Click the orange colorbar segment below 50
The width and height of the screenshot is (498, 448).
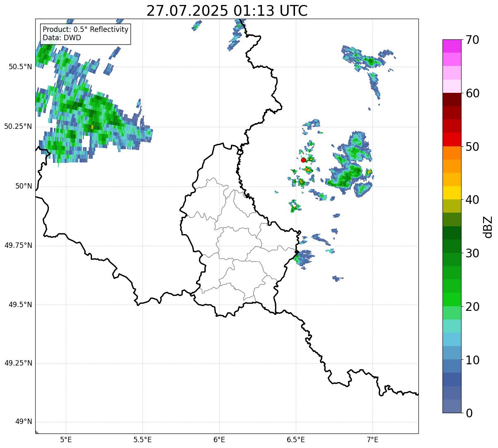coord(452,153)
